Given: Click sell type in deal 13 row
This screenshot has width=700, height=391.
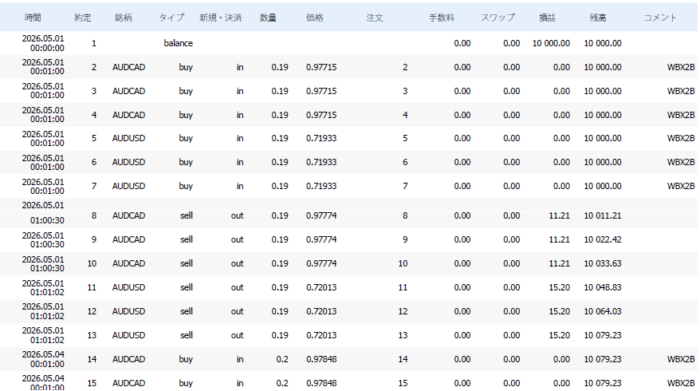Looking at the screenshot, I should click(187, 336).
